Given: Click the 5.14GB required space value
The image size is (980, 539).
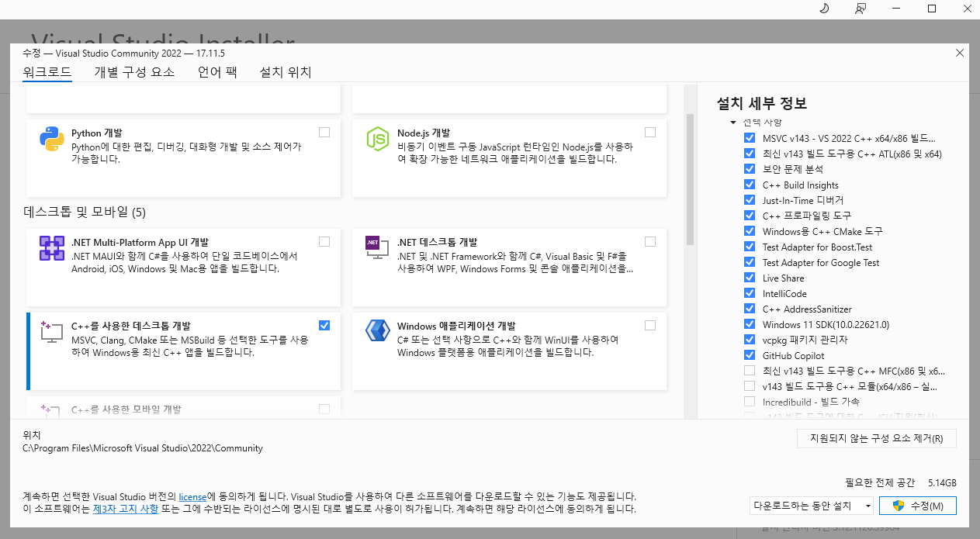Looking at the screenshot, I should pos(942,482).
